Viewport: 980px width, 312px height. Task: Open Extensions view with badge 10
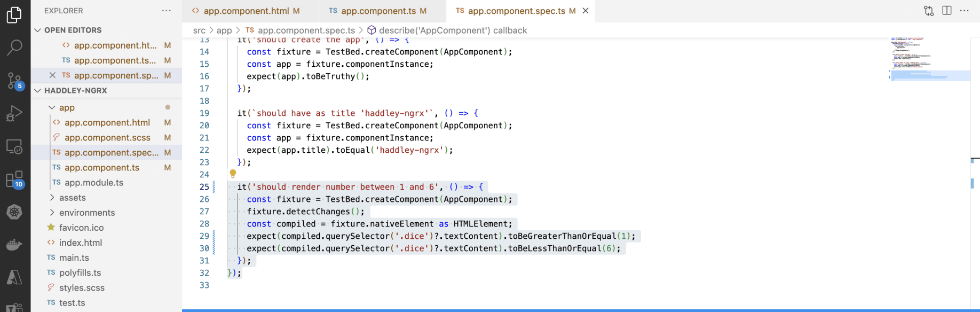[x=14, y=180]
